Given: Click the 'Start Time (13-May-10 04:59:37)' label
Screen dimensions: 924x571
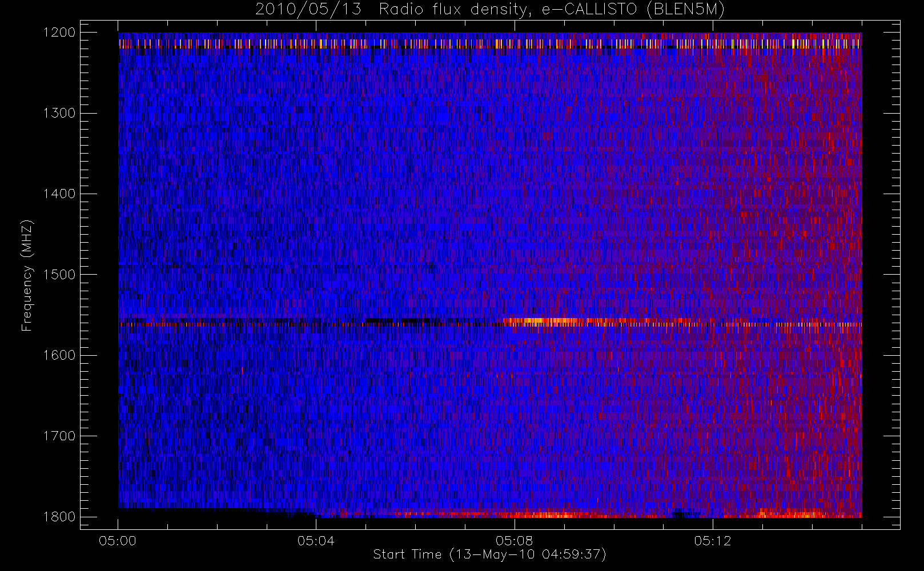Looking at the screenshot, I should [489, 554].
